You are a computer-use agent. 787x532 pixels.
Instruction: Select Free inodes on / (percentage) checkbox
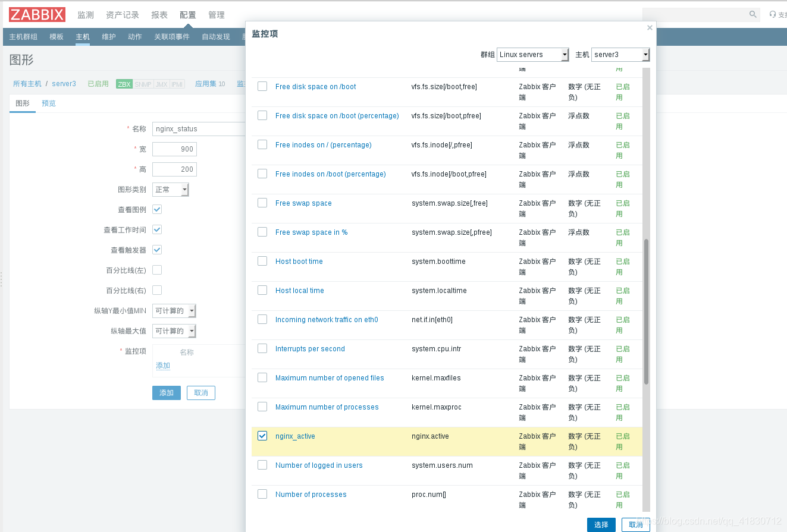click(x=262, y=144)
